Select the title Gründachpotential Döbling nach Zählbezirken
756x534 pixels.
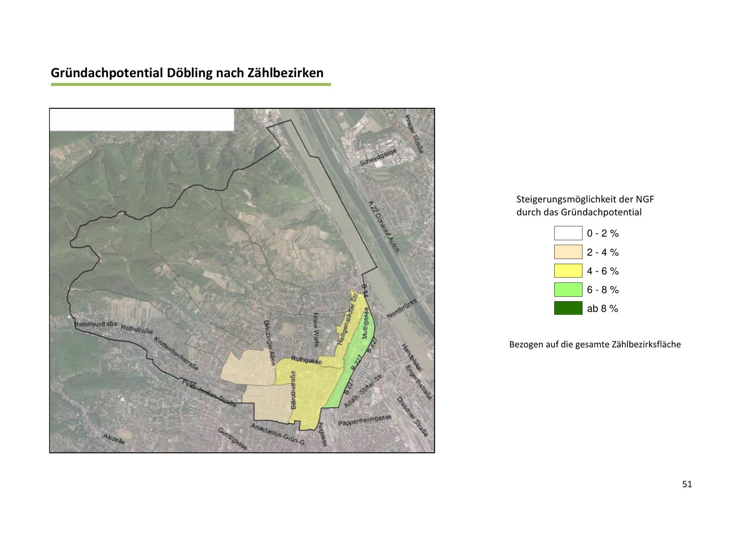coord(187,73)
